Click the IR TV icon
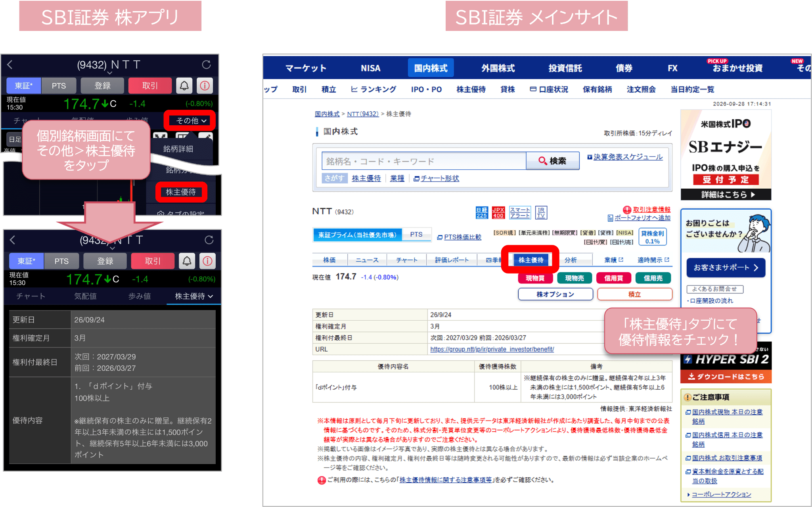The height and width of the screenshot is (507, 812). (541, 212)
